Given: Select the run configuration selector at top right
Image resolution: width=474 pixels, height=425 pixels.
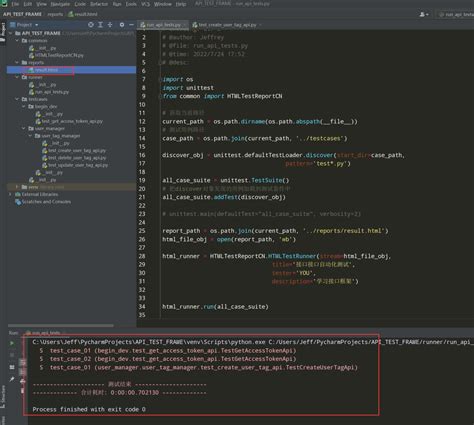Looking at the screenshot, I should (456, 14).
